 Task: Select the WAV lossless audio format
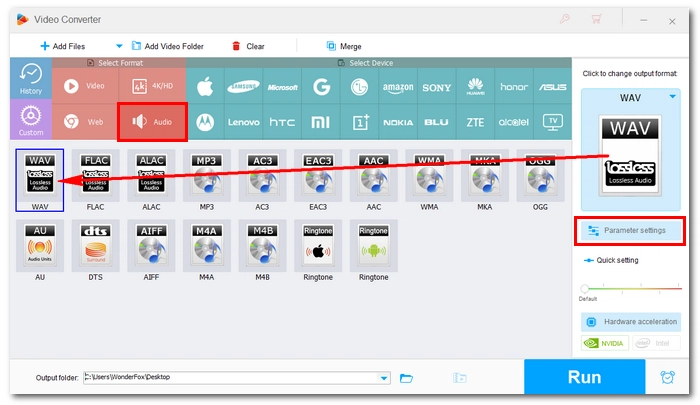tap(40, 180)
